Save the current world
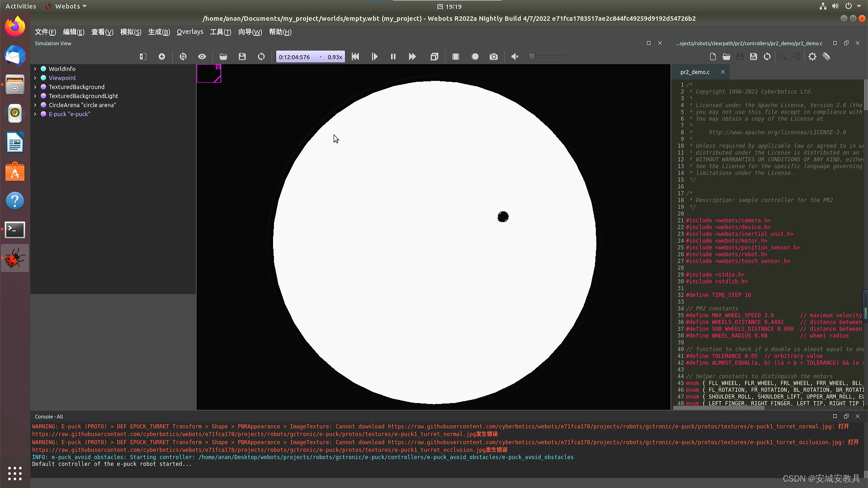 [242, 56]
